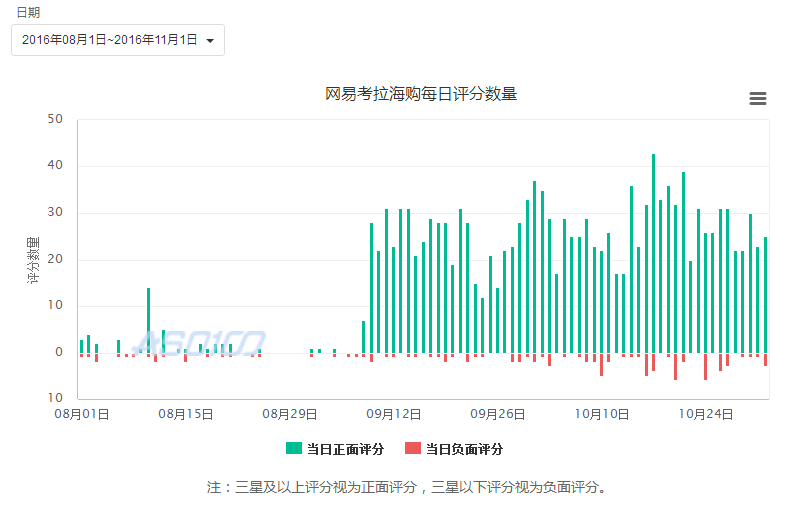Click the y-axis value 50

point(55,119)
